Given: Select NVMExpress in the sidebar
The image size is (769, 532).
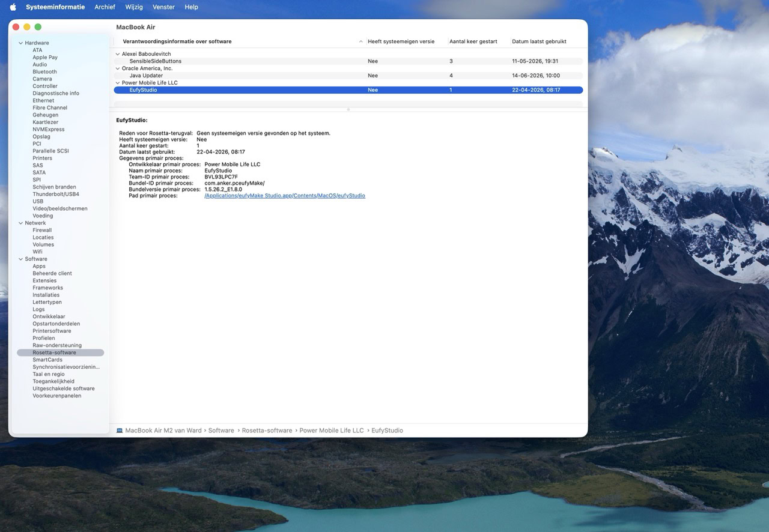Looking at the screenshot, I should pos(49,130).
